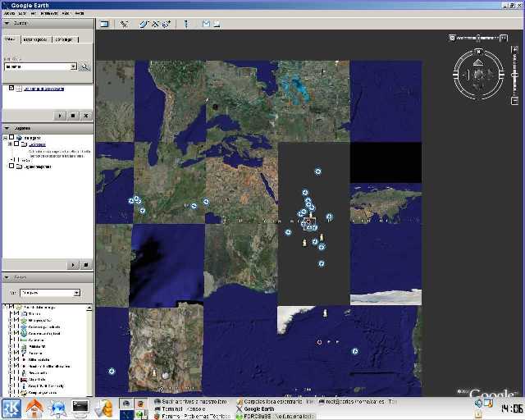The width and height of the screenshot is (525, 420).
Task: Collapse the Places panel header
Action: (7, 128)
